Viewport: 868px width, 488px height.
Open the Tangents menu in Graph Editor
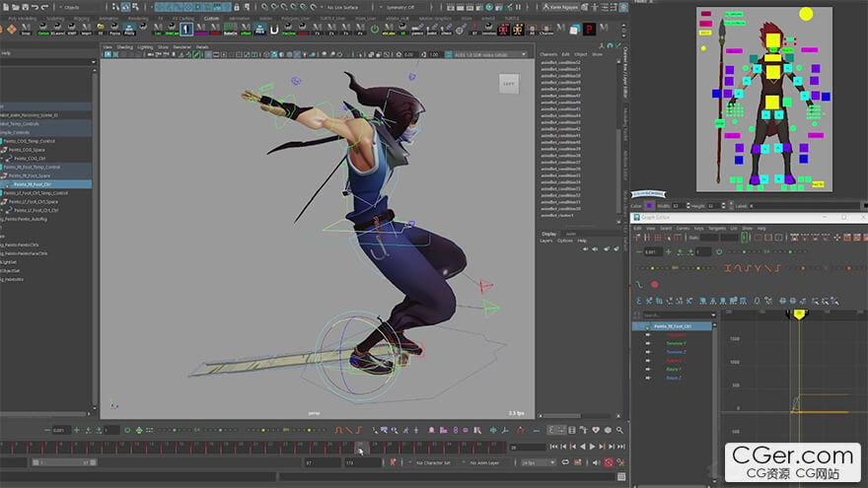click(x=717, y=228)
